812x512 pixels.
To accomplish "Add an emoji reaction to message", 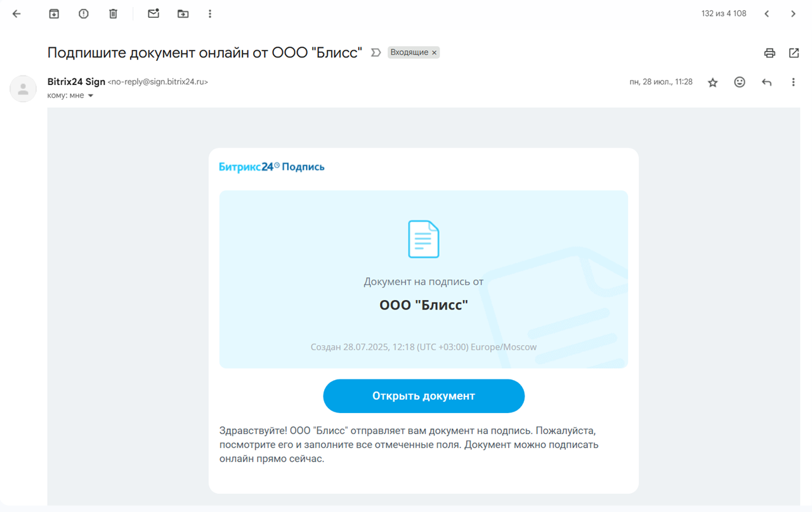I will pos(740,82).
